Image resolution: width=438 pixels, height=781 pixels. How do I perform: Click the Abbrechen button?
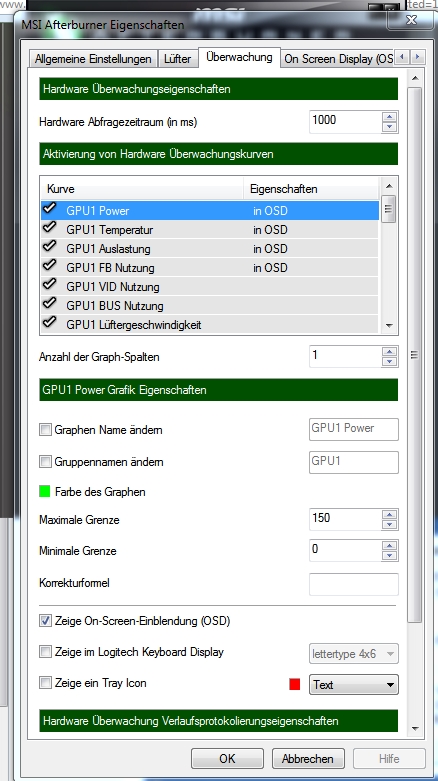[x=308, y=759]
